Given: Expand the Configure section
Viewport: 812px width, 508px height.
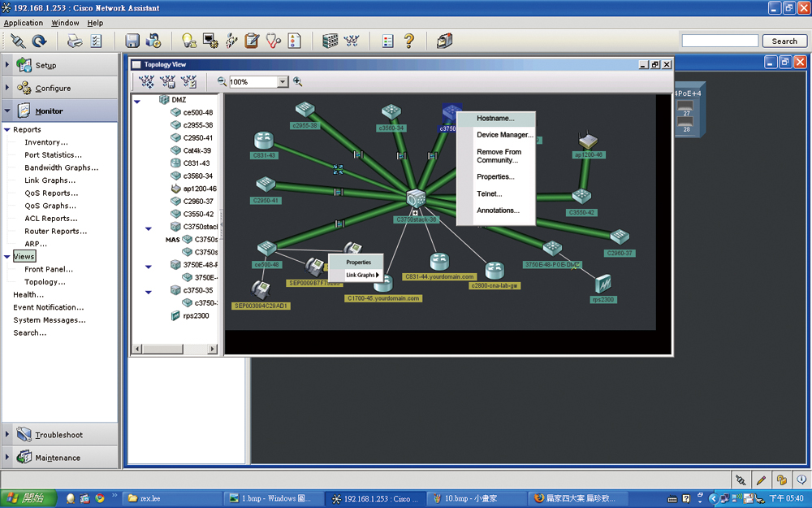Looking at the screenshot, I should pos(7,88).
